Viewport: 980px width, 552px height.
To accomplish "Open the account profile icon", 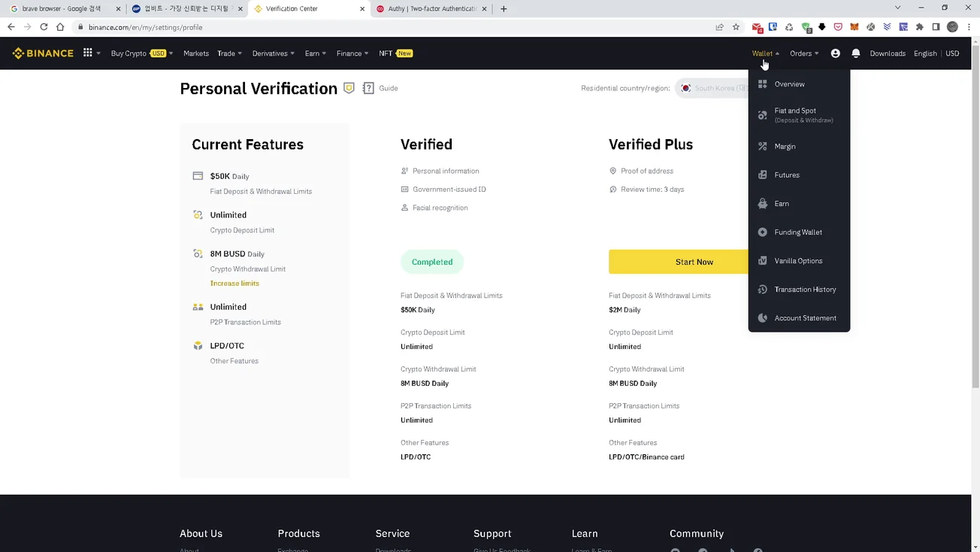I will click(x=835, y=53).
